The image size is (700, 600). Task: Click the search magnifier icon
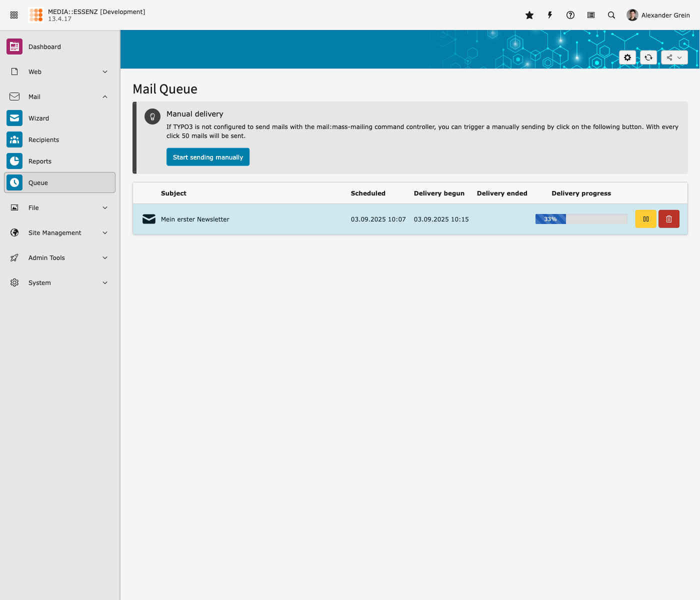coord(611,15)
